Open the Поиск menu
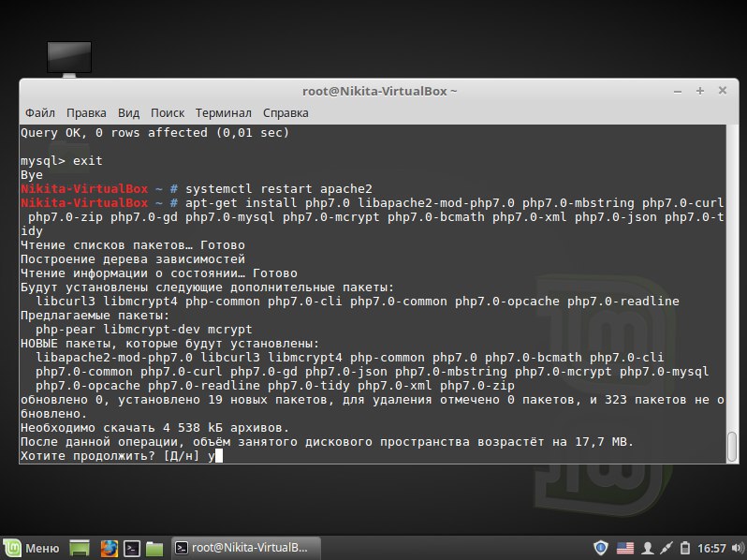 pyautogui.click(x=168, y=113)
